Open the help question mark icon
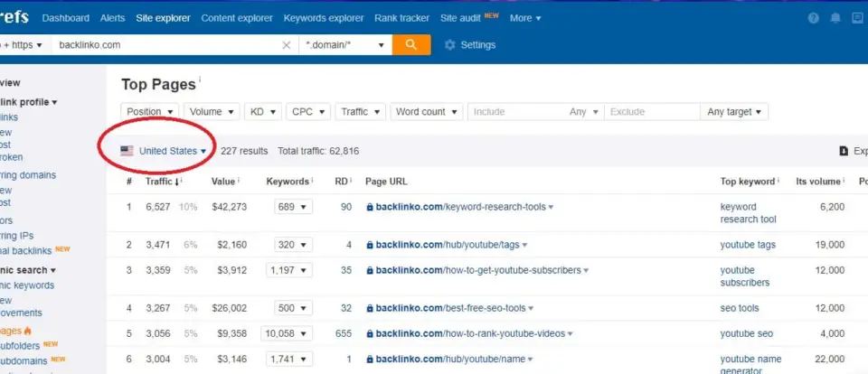This screenshot has height=374, width=868. (813, 18)
